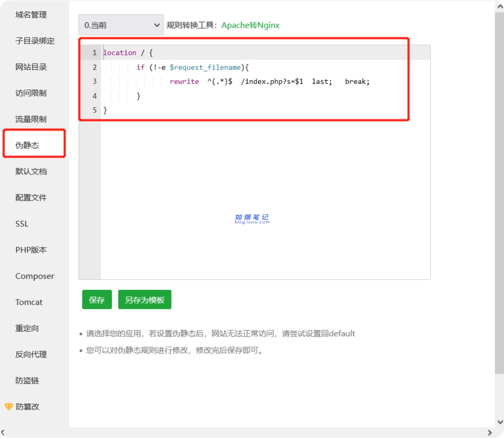The height and width of the screenshot is (438, 504).
Task: Click '/index.php?s=$1' text on line 3
Action: point(272,82)
